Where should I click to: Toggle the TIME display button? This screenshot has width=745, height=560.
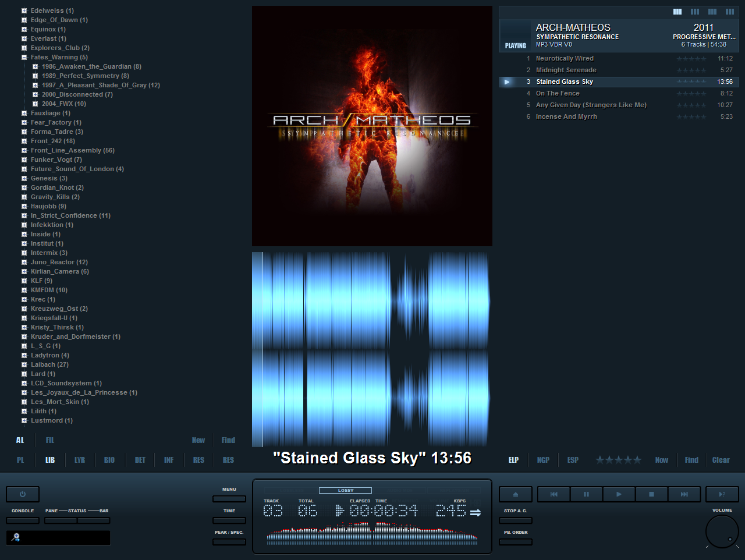[229, 520]
